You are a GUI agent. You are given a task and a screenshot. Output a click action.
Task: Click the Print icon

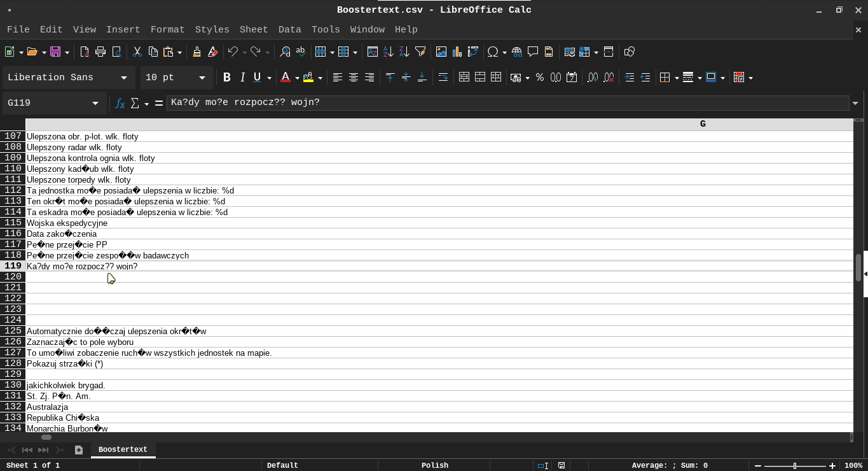point(100,52)
